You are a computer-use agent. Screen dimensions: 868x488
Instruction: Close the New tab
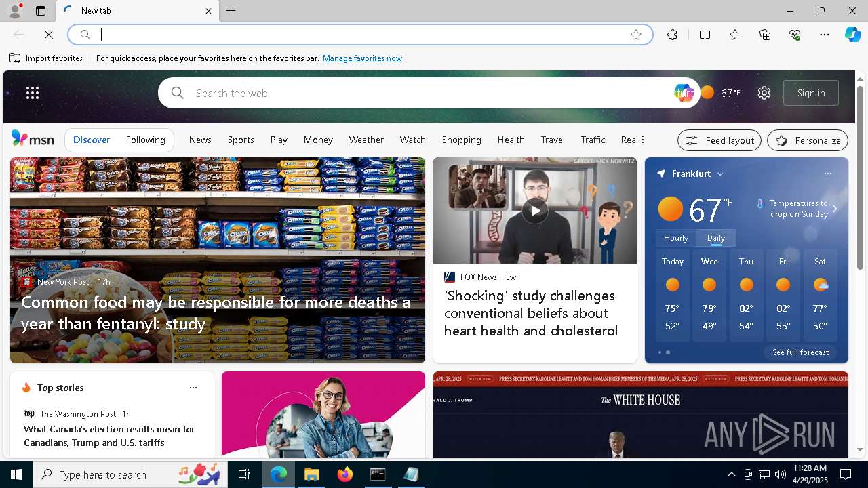coord(208,11)
